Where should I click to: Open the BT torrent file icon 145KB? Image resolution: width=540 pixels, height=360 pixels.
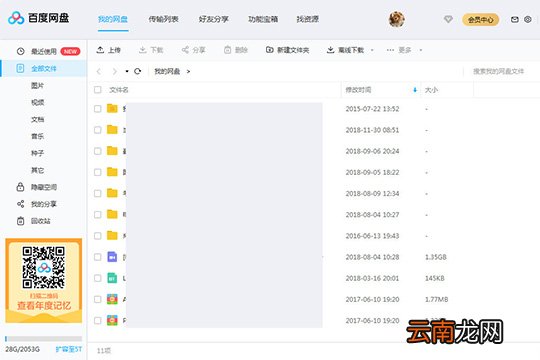coord(112,278)
